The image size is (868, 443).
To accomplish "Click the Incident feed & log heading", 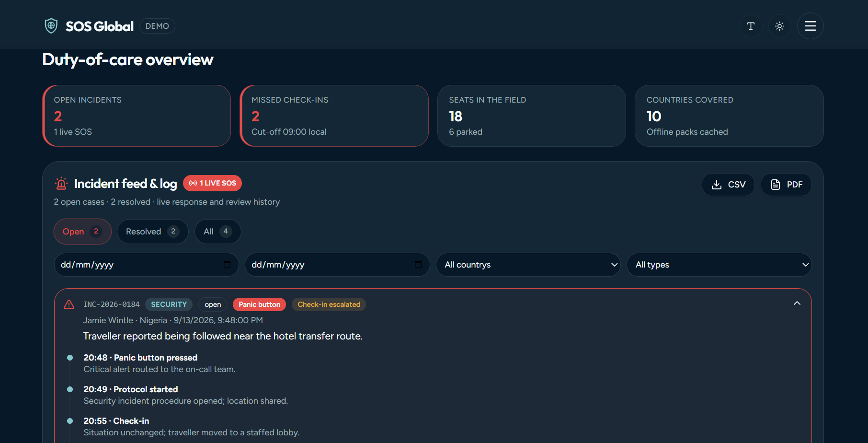I will (x=126, y=184).
